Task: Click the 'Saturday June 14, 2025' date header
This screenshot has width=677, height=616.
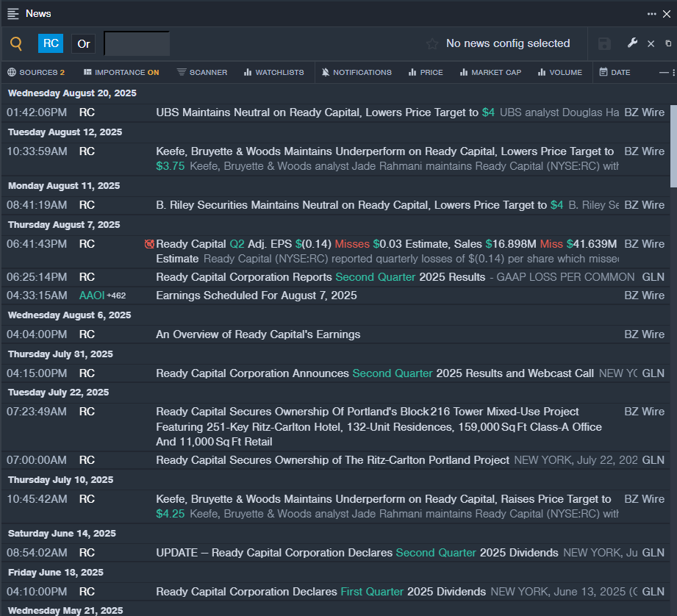Action: coord(62,534)
